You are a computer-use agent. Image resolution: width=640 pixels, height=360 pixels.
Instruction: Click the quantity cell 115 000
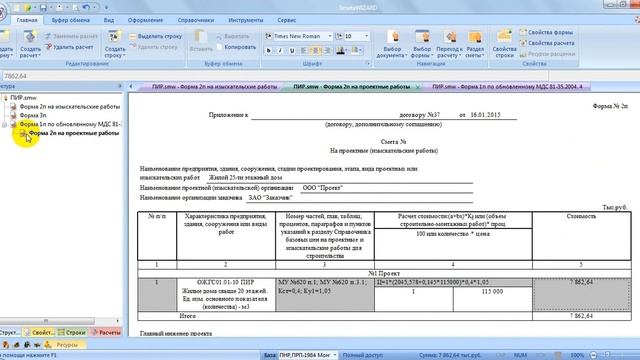pos(492,299)
